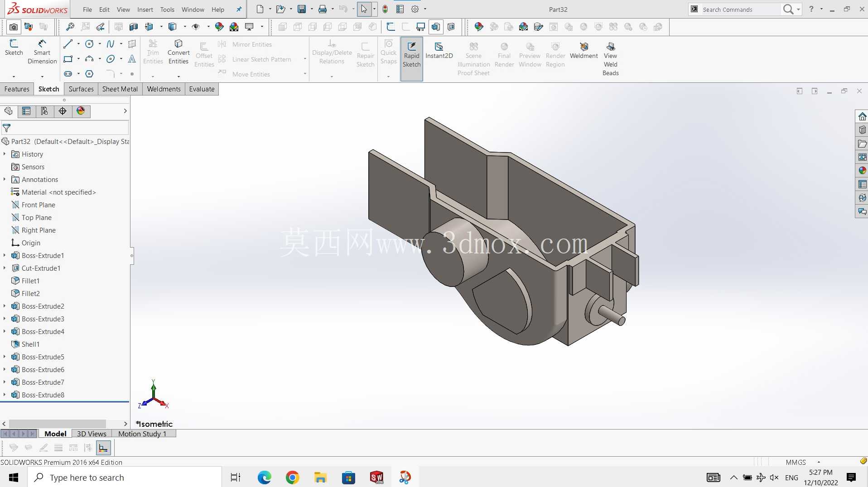The image size is (868, 487).
Task: Open the Insert menu
Action: (145, 10)
